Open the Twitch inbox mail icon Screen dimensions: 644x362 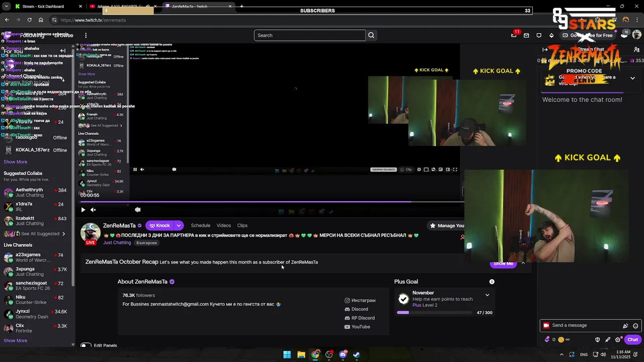click(x=526, y=35)
